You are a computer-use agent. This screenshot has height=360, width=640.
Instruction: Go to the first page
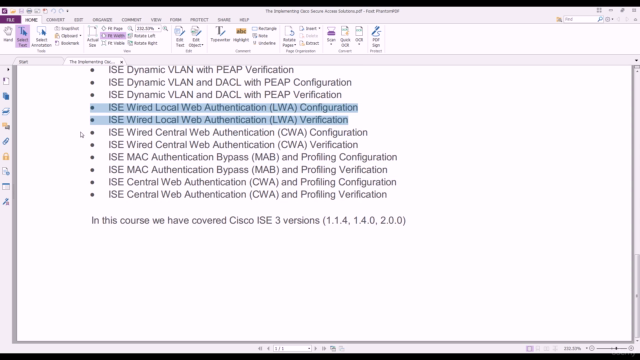click(260, 349)
